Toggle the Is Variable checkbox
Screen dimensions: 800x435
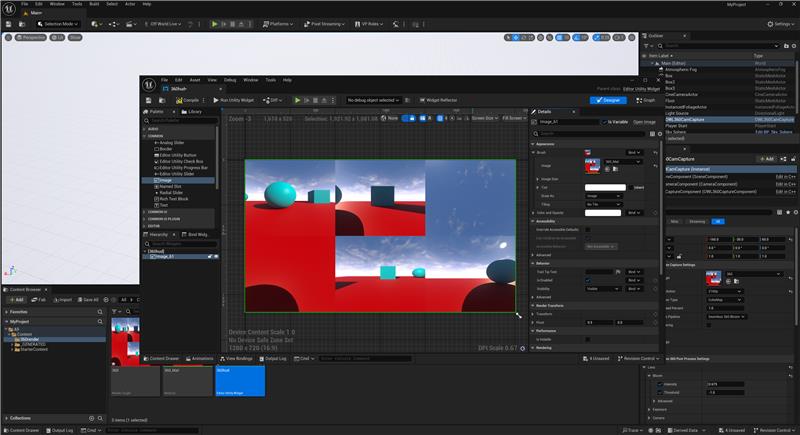(x=605, y=122)
